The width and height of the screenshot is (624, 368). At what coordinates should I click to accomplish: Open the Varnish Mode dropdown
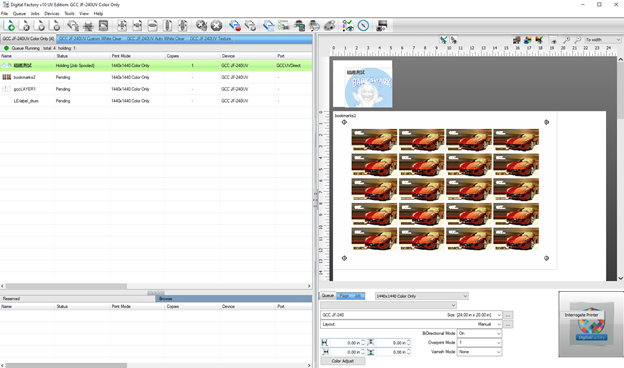[x=479, y=352]
